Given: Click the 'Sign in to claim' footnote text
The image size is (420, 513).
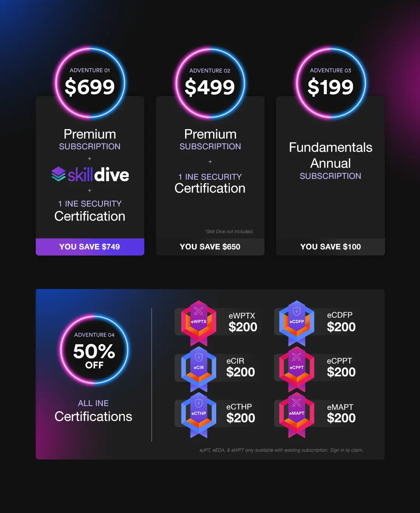Looking at the screenshot, I should (x=346, y=450).
